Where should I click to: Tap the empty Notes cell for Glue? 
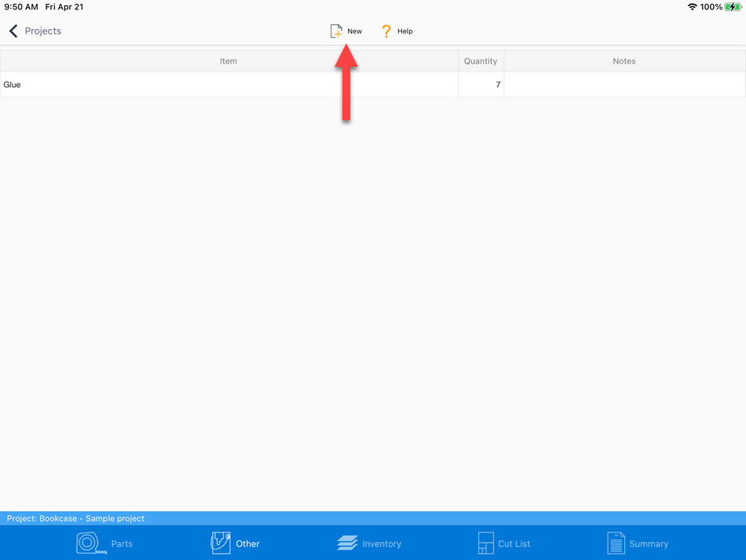click(624, 85)
